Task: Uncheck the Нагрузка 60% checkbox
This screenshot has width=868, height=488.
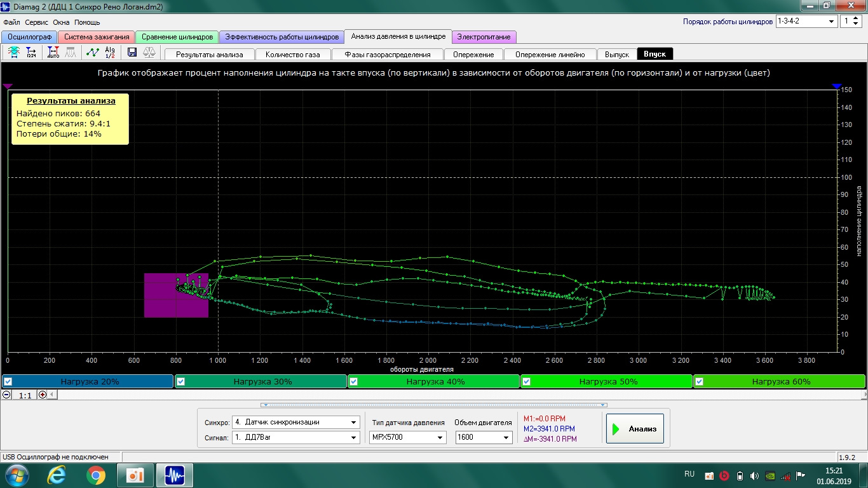Action: point(699,382)
